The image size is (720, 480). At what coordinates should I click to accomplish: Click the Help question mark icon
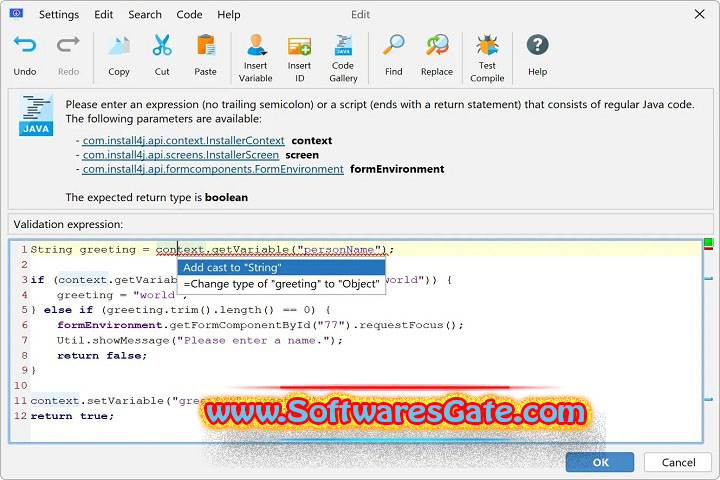pyautogui.click(x=537, y=45)
